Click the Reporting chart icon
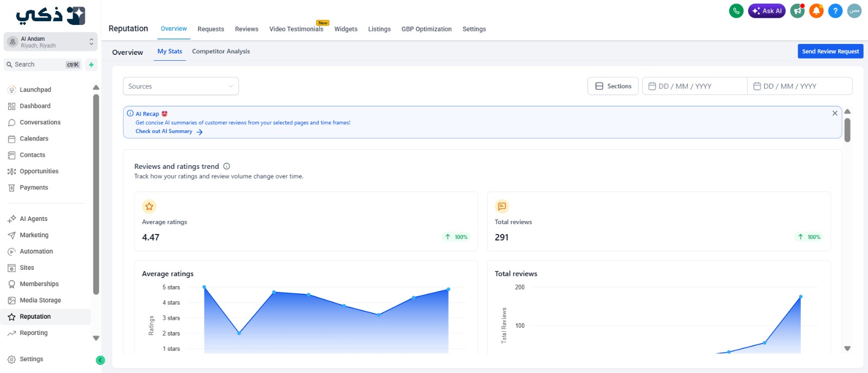 [11, 333]
